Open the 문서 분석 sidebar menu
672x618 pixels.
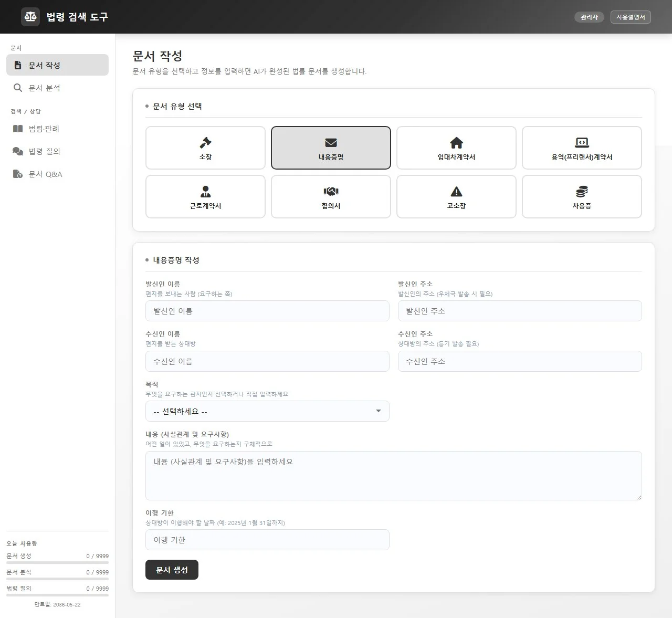click(57, 88)
